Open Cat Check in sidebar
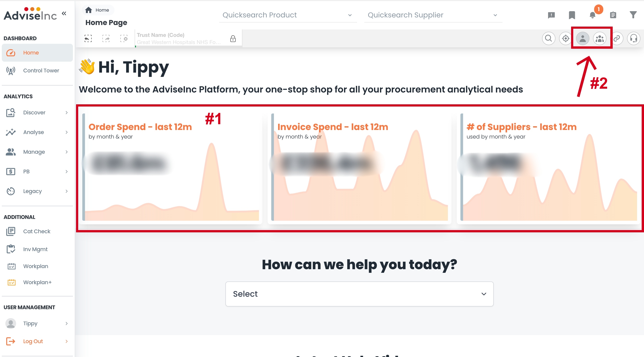Viewport: 644px width, 357px height. pyautogui.click(x=37, y=231)
